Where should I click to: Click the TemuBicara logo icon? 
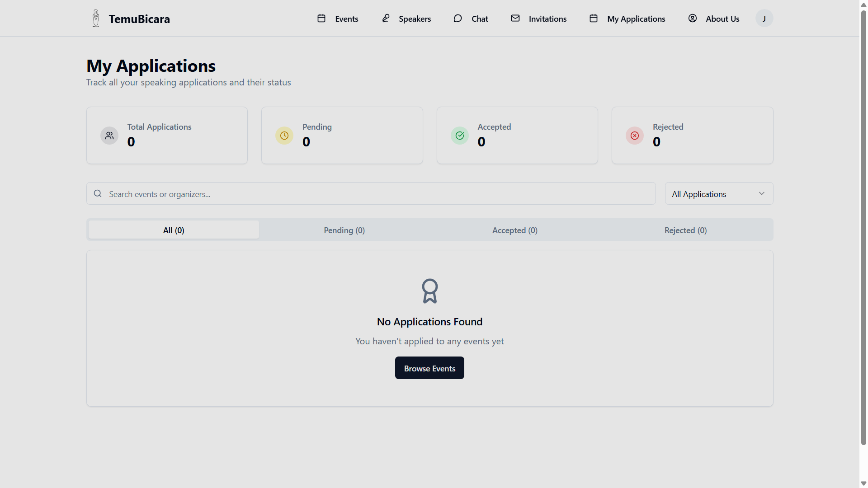point(96,19)
